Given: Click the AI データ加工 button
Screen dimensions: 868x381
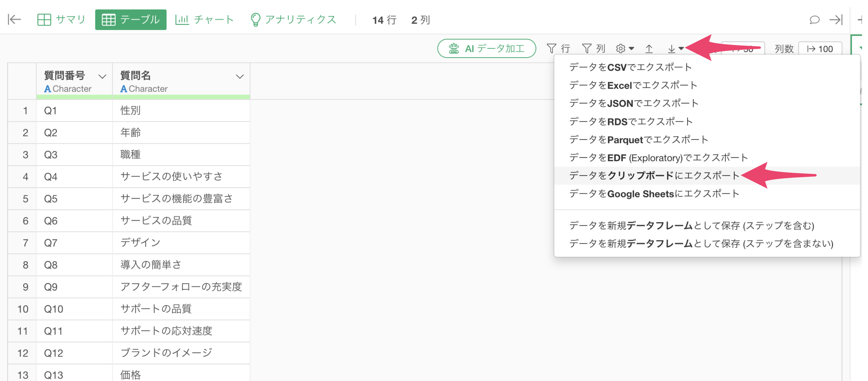Looking at the screenshot, I should pos(486,48).
